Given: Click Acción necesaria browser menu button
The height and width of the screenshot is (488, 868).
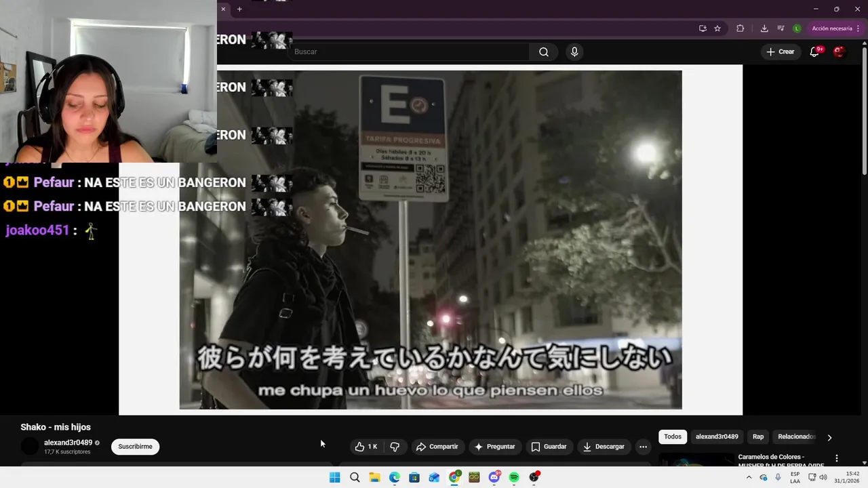Looking at the screenshot, I should [835, 28].
